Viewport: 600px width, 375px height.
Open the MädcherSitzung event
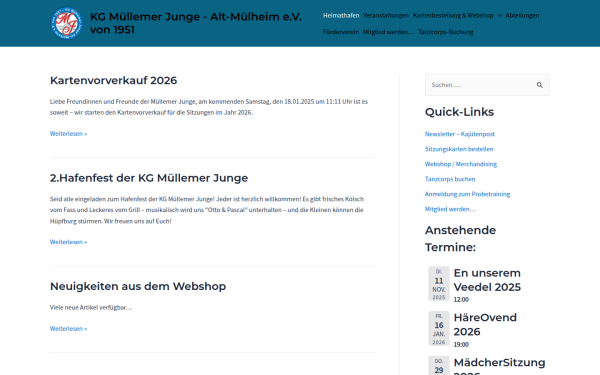point(499,365)
